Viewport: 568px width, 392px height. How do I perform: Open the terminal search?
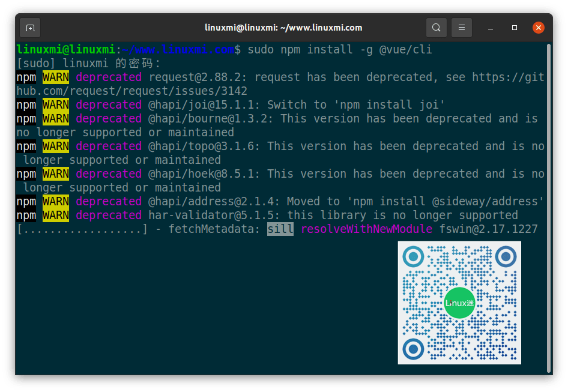click(436, 28)
